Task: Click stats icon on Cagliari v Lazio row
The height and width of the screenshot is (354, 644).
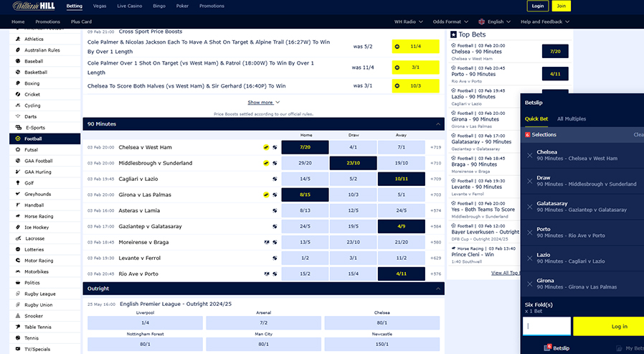Action: pos(275,179)
